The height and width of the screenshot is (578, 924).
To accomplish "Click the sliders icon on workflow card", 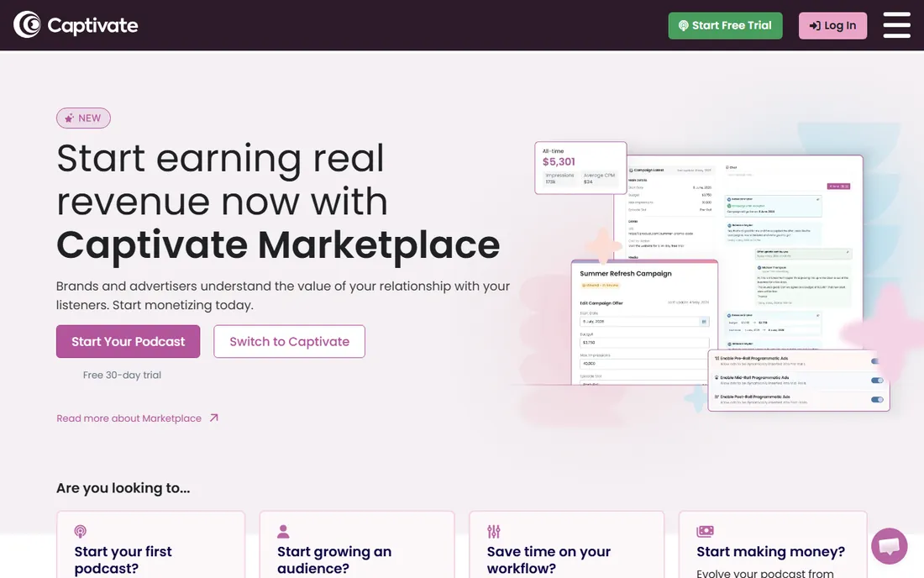I will (494, 532).
